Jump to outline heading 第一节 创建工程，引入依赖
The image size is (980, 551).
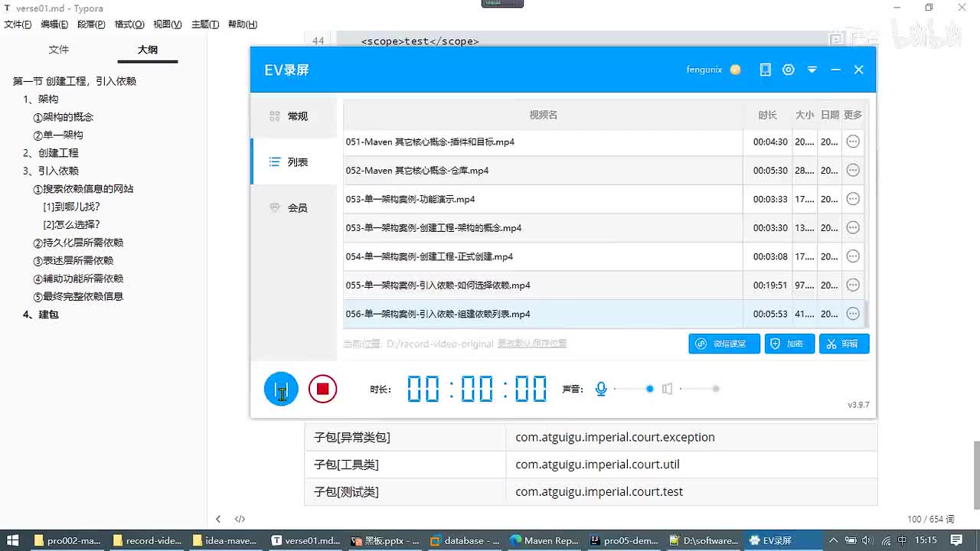click(75, 81)
